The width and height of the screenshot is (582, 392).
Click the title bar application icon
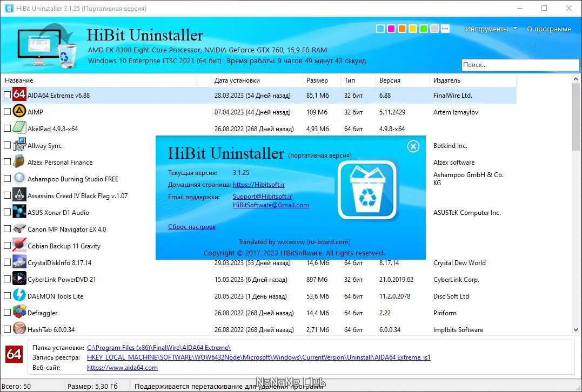9,8
